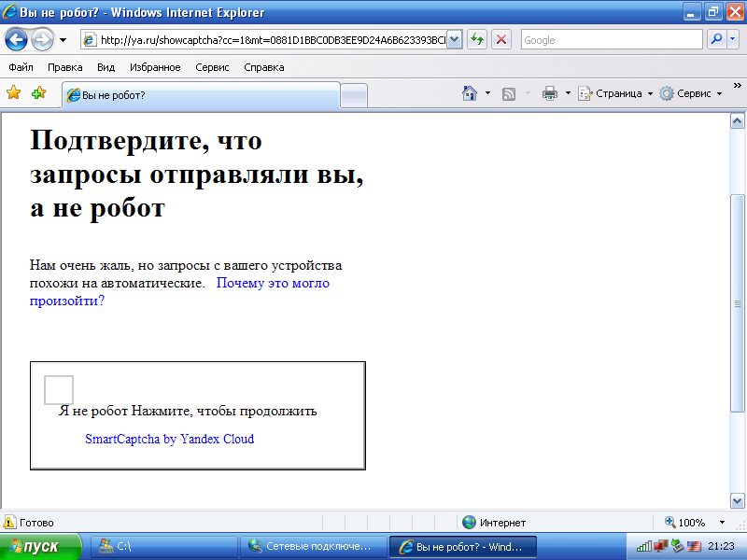Open the Вид menu
This screenshot has height=560, width=747.
106,67
